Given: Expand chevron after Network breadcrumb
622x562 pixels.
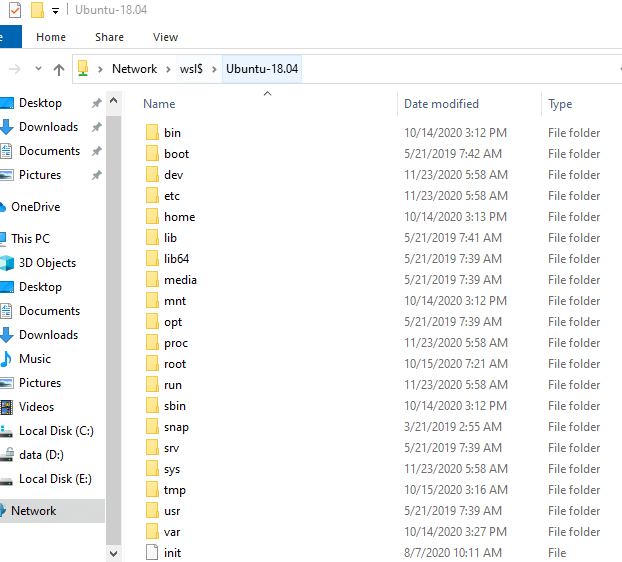Looking at the screenshot, I should (168, 69).
